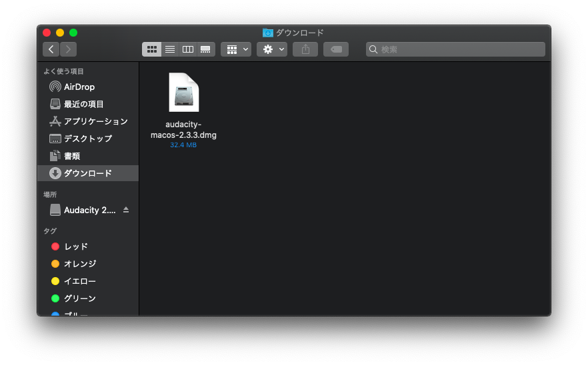Click the Share toolbar button
This screenshot has height=365, width=588.
tap(305, 49)
